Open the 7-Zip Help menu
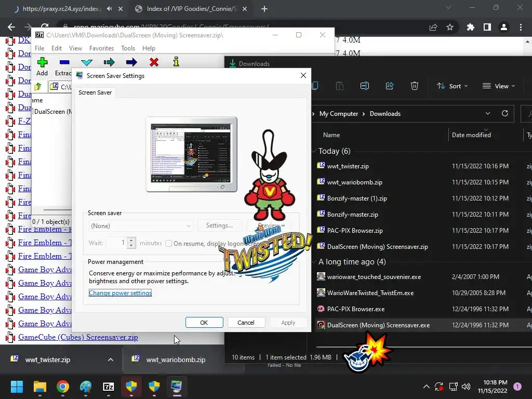 point(149,48)
